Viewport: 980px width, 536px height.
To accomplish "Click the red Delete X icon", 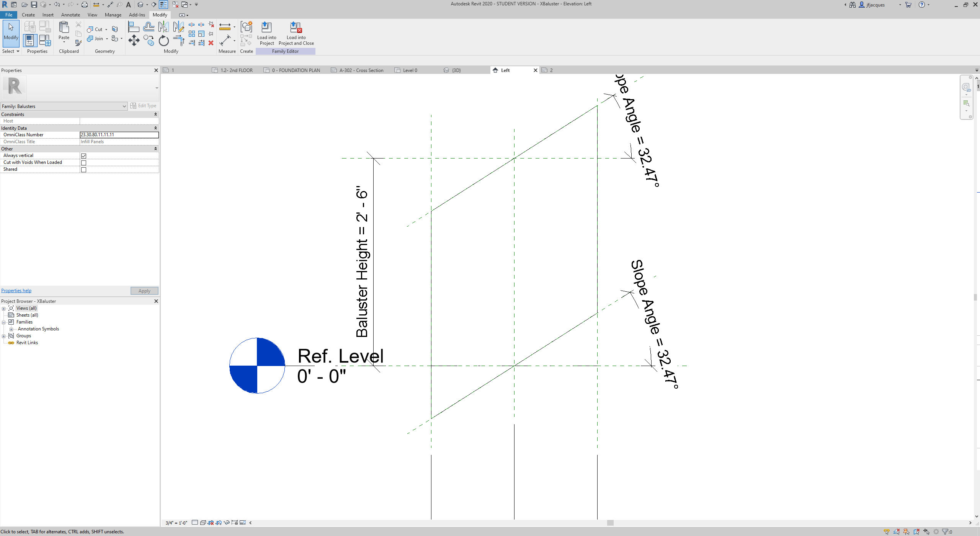I will tap(211, 43).
